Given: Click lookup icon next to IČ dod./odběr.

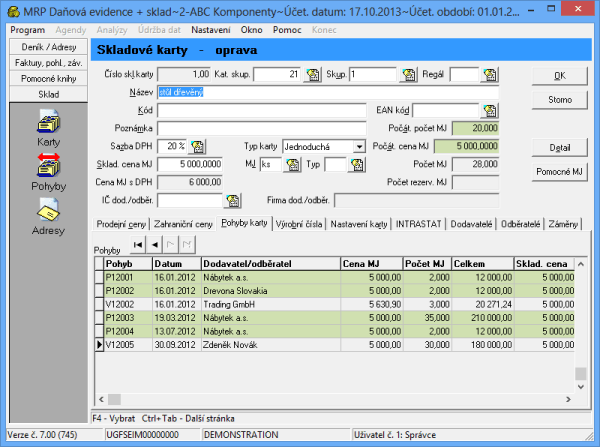Looking at the screenshot, I should pos(232,200).
